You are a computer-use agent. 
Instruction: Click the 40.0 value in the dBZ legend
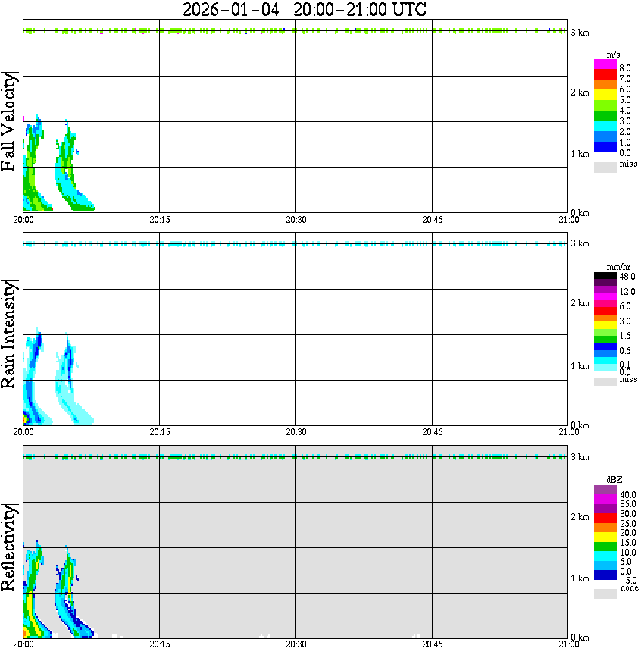point(628,495)
